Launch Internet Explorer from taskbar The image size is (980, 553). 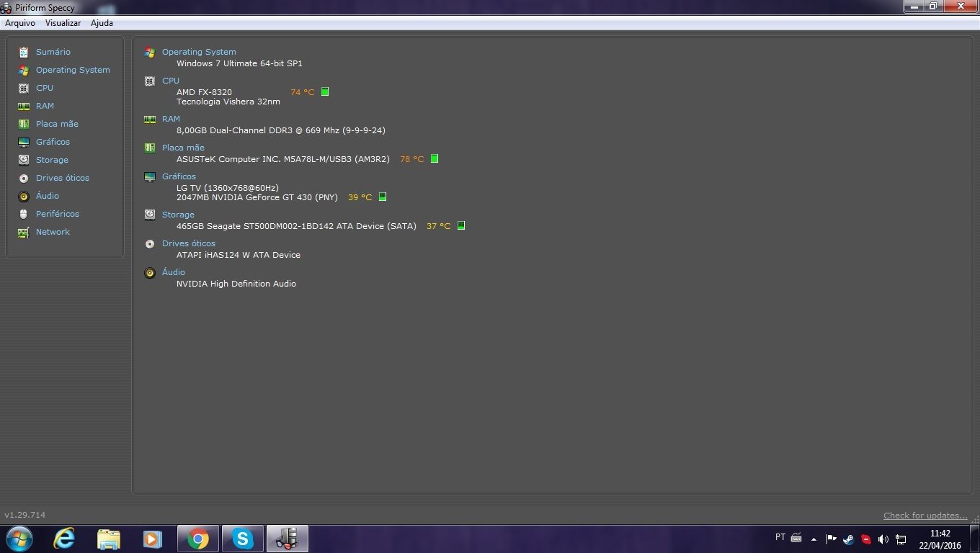65,539
